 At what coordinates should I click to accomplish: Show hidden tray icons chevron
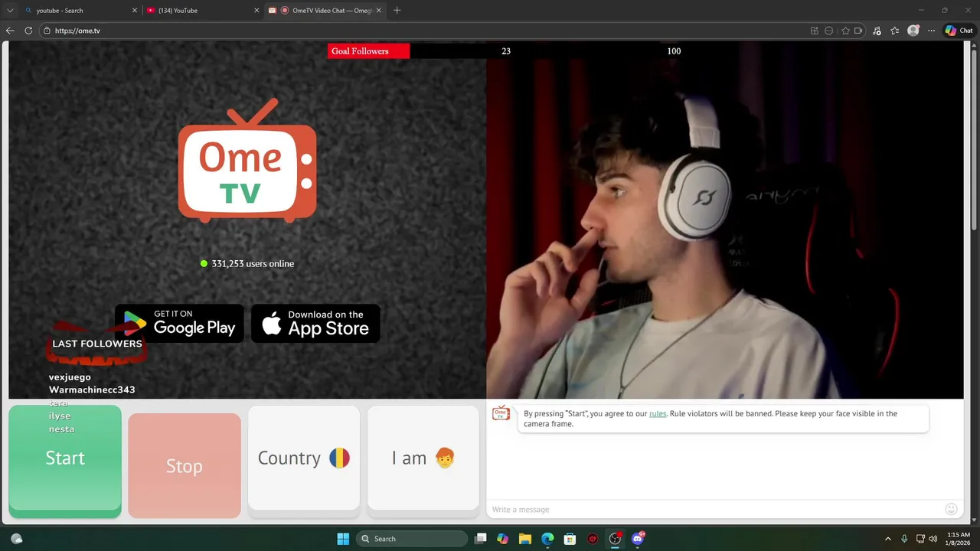[x=888, y=539]
